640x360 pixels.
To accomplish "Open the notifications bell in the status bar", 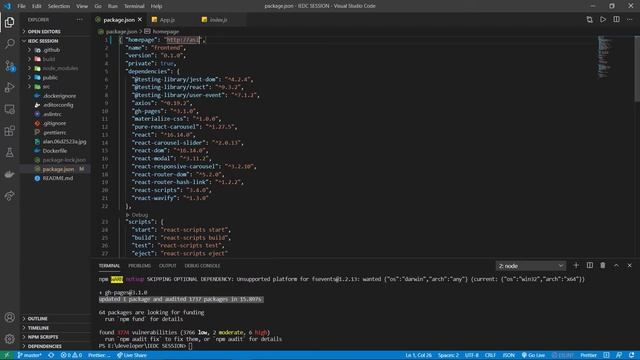I will click(x=632, y=355).
